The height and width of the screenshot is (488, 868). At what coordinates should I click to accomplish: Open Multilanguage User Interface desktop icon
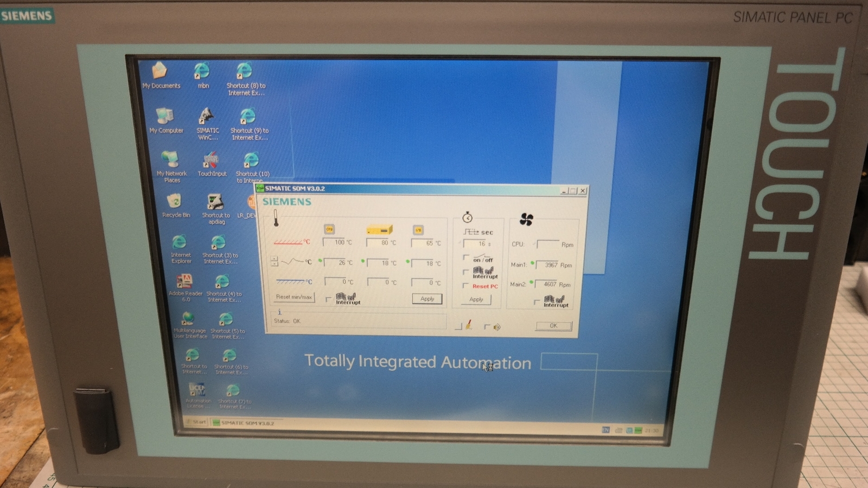pos(189,325)
